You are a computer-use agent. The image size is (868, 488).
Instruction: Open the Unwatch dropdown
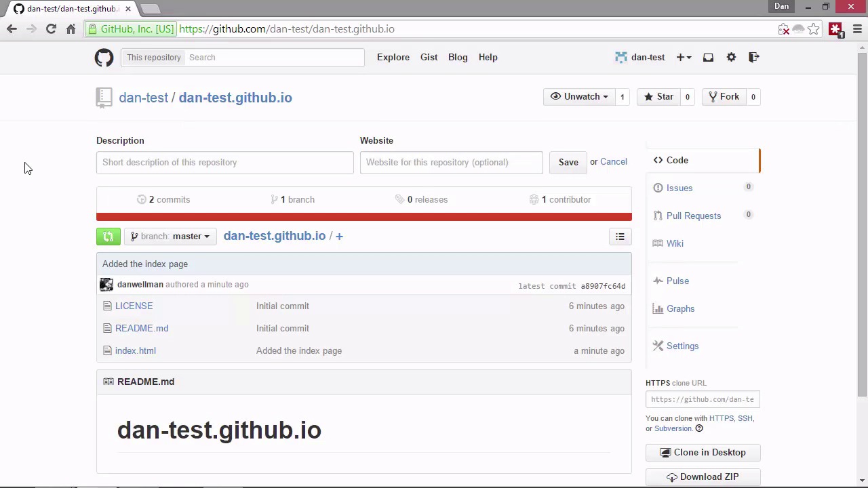(579, 97)
